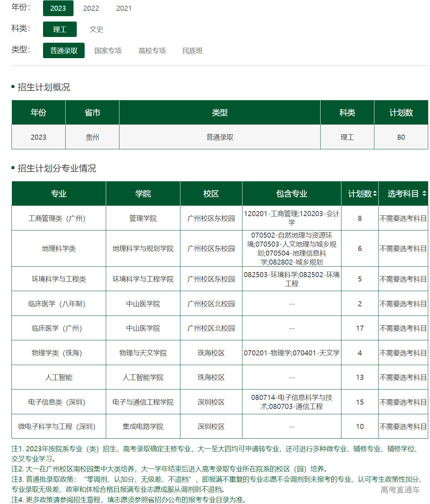The image size is (430, 504).
Task: Click the 包含专业 column header
Action: 292,194
